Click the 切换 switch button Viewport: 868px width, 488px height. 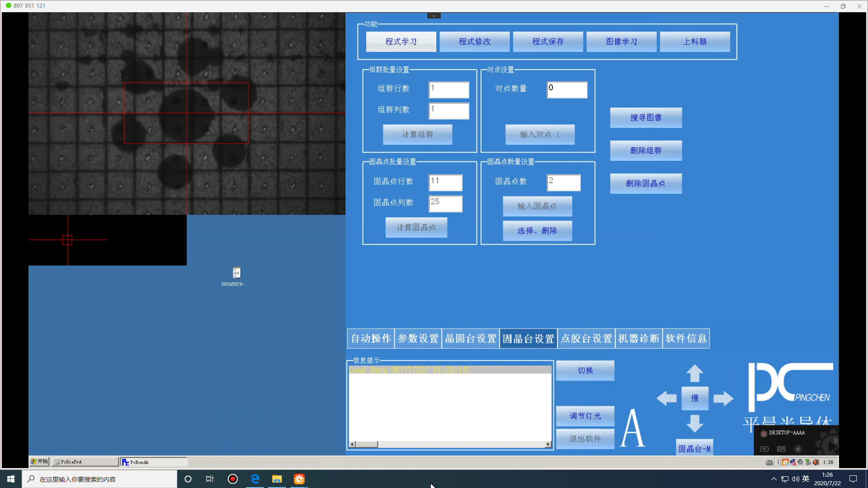(585, 371)
